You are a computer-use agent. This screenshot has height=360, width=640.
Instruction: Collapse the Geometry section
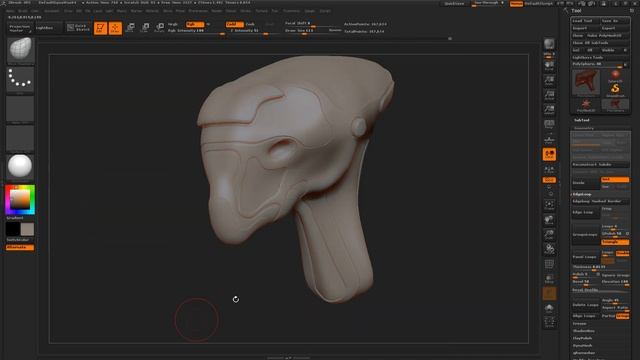point(584,128)
